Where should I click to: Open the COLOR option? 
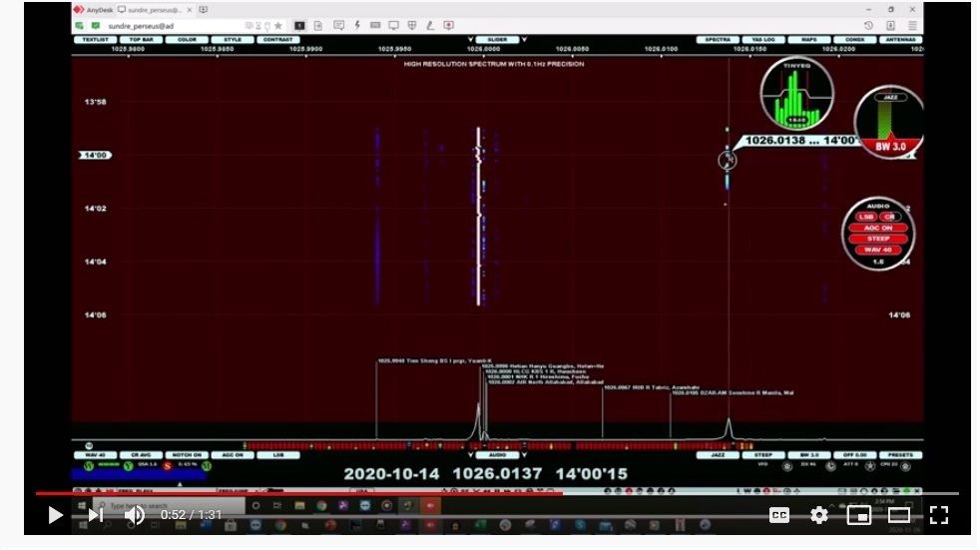[187, 39]
